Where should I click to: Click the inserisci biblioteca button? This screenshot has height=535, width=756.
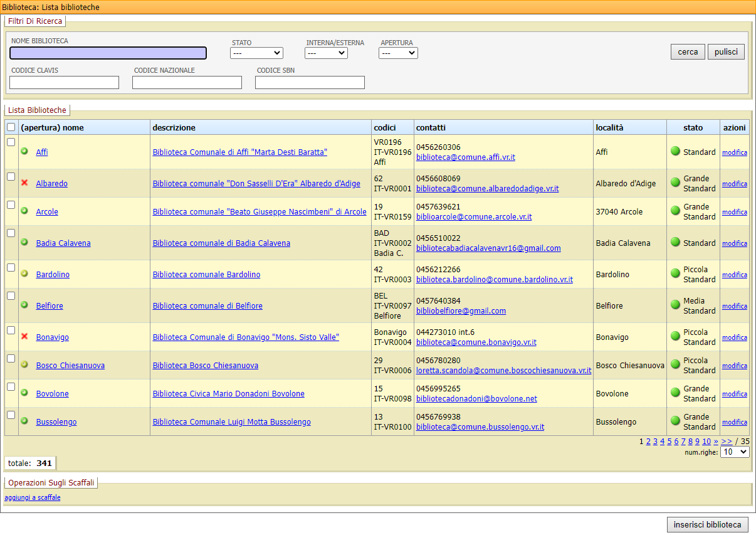pos(707,524)
